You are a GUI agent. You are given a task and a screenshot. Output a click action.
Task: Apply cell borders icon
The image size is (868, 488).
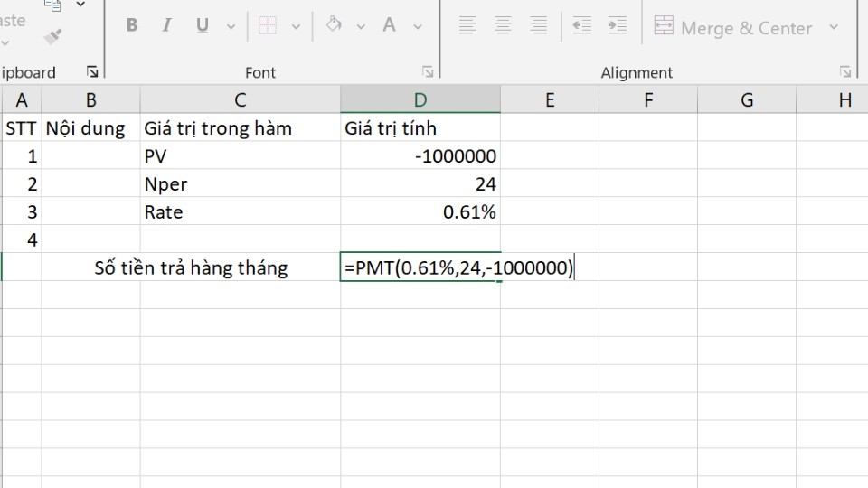268,25
